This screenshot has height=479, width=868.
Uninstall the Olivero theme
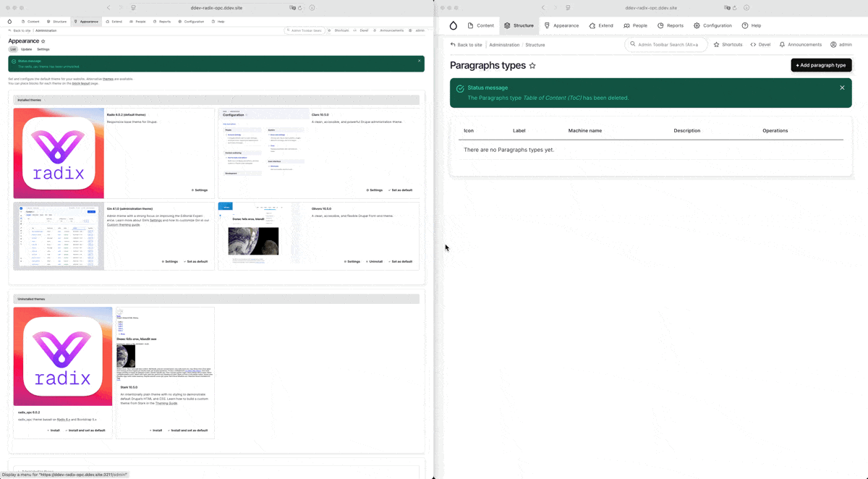point(375,261)
